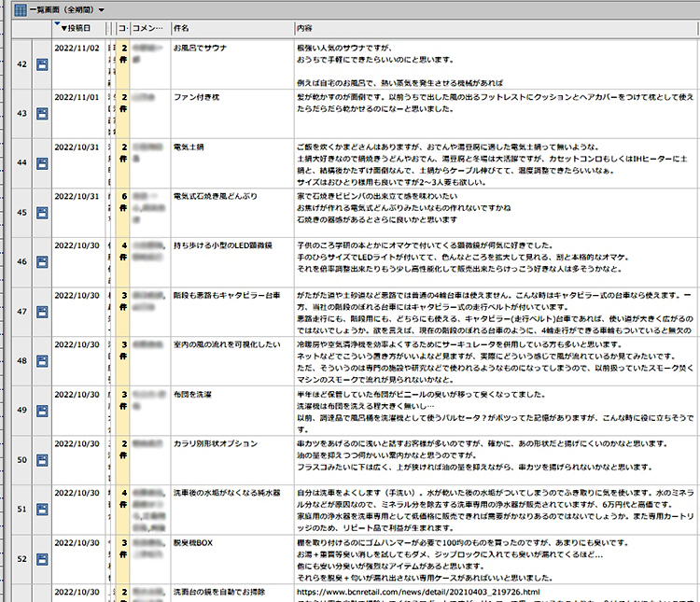Screen dimensions: 700x602
Task: Select title 階段も悪路もキャタピラー台車
Action: point(227,296)
